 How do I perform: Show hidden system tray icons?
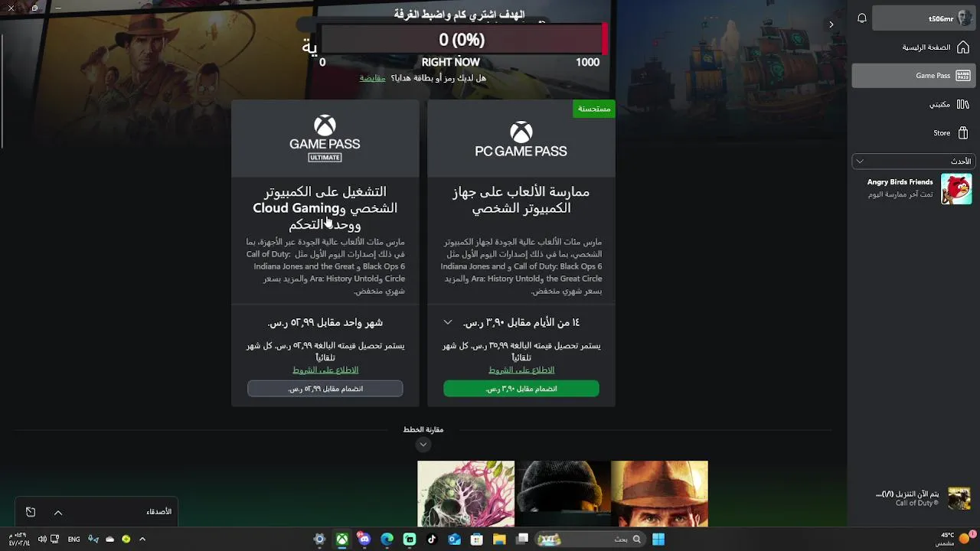pos(142,539)
